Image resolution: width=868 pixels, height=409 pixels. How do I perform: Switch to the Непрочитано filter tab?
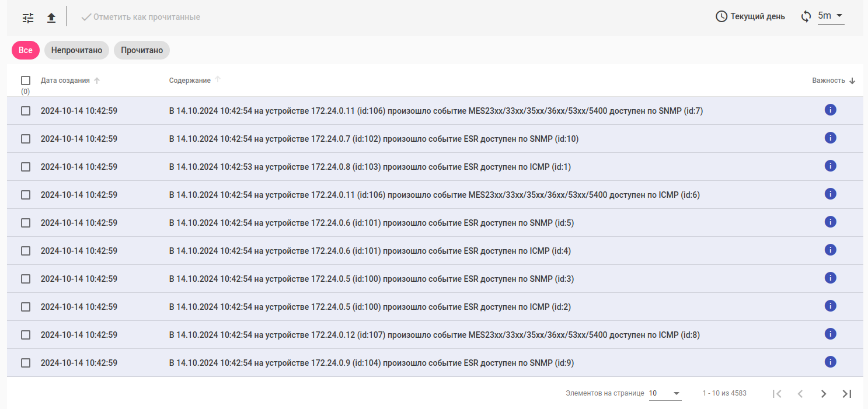click(76, 50)
